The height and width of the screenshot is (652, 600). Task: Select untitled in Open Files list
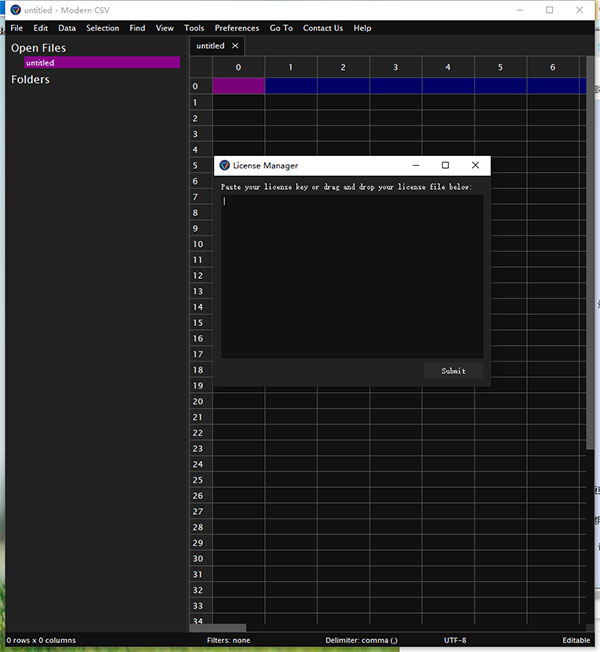coord(102,63)
